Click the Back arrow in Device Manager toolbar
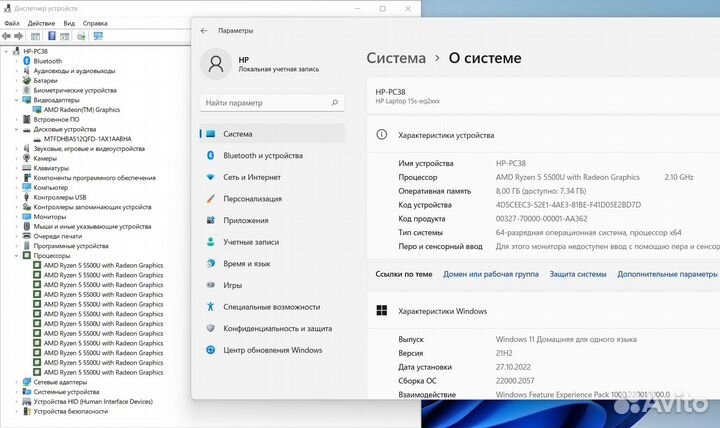 (x=6, y=36)
